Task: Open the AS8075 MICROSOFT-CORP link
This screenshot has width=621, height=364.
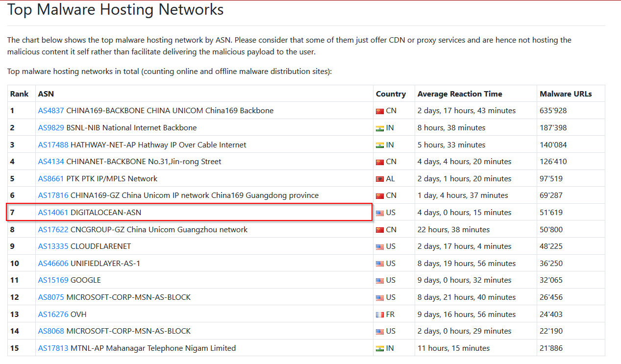Action: coord(51,297)
